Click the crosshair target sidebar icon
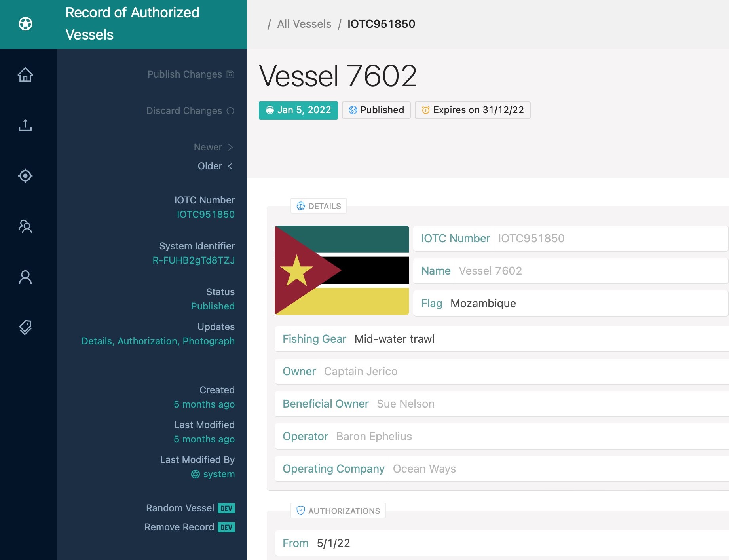Screen dimensions: 729x560 click(25, 176)
